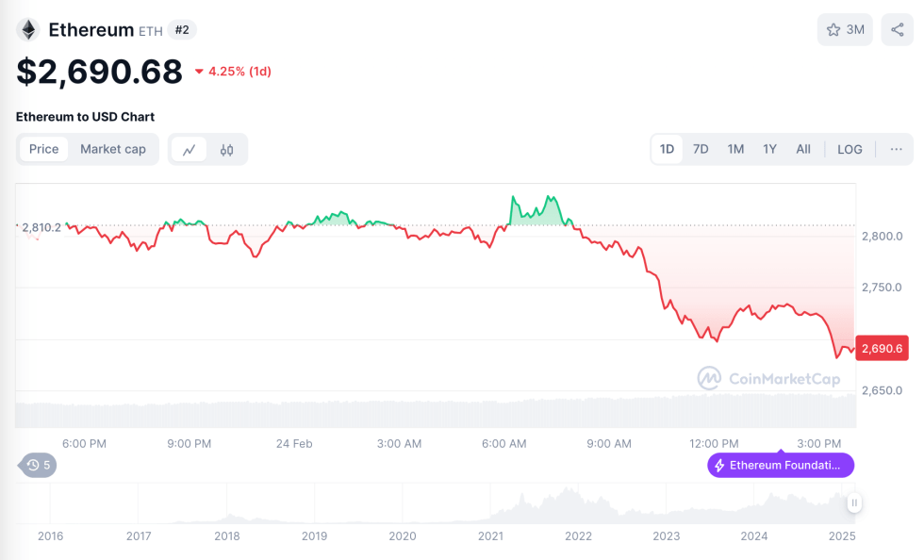Open the share options icon
This screenshot has width=924, height=560.
pos(897,29)
